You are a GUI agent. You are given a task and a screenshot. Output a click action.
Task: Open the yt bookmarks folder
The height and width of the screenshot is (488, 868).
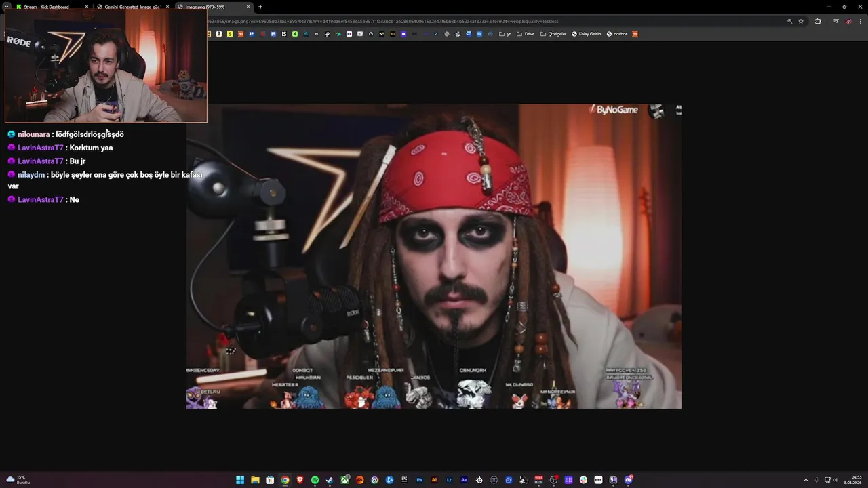(505, 34)
